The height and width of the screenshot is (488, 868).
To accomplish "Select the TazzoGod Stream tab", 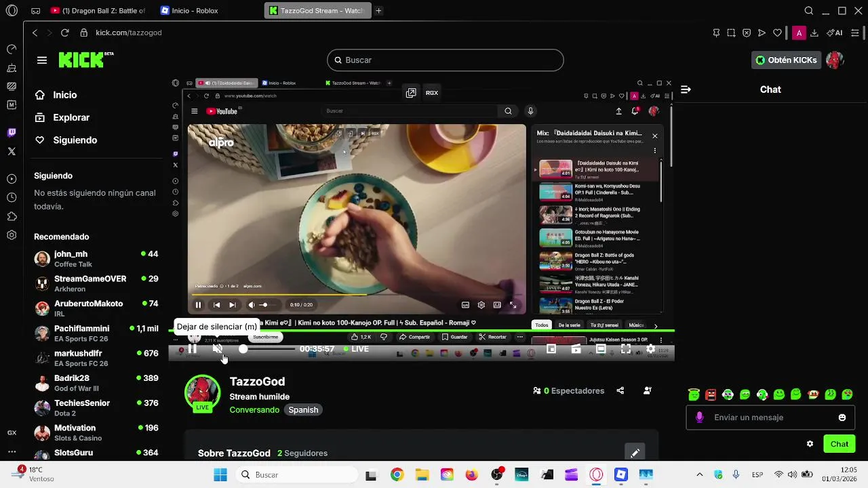I will pos(317,11).
